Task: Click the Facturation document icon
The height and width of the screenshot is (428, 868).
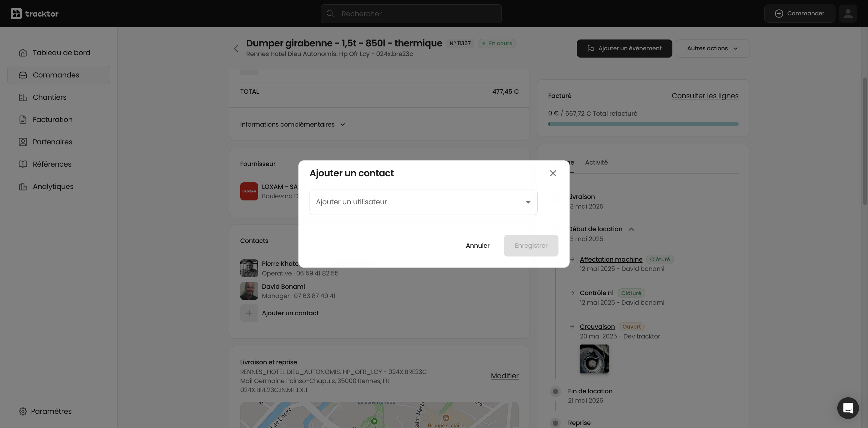Action: [x=23, y=119]
